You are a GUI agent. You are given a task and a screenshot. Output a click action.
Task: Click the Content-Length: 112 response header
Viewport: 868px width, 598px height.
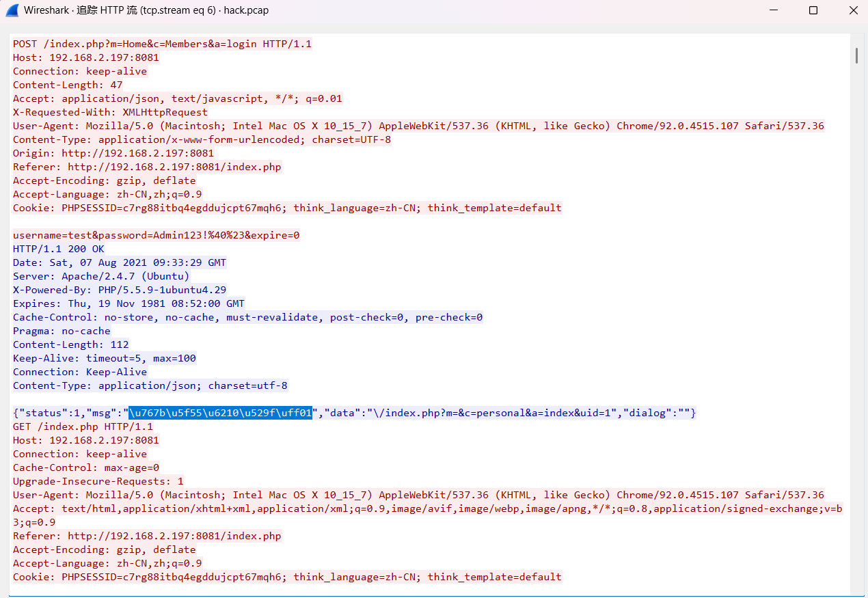tap(71, 344)
